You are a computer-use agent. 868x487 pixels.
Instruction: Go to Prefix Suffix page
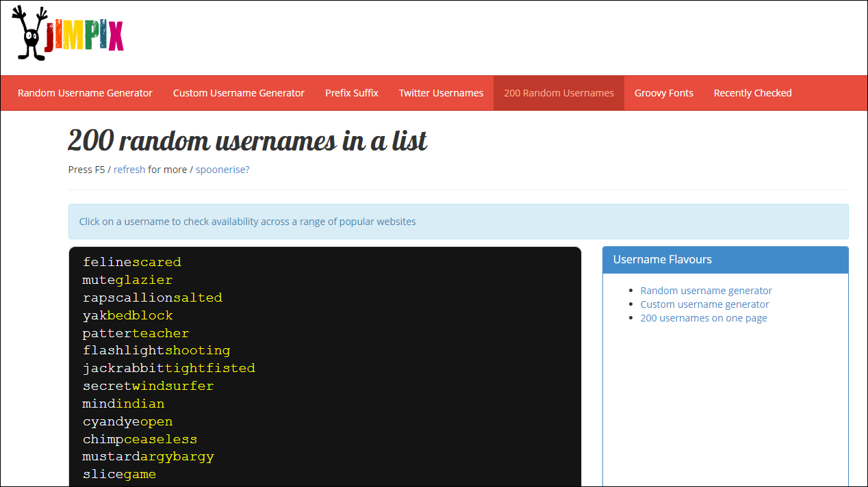point(351,93)
